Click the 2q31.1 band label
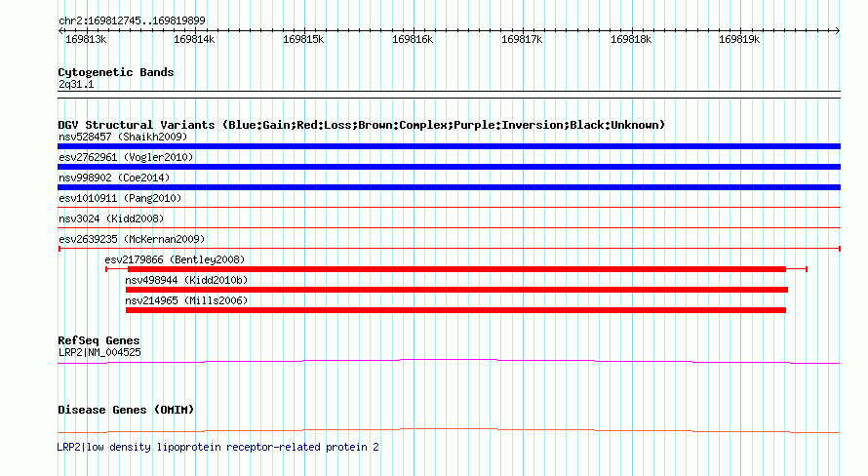The height and width of the screenshot is (476, 868). pos(76,85)
